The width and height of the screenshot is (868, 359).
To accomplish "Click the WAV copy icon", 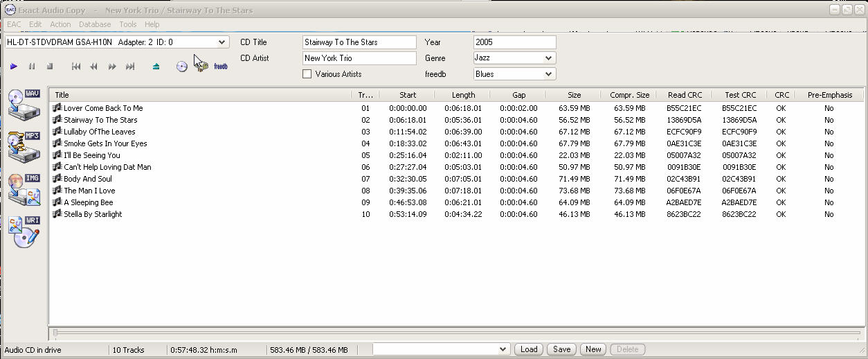I will coord(24,105).
